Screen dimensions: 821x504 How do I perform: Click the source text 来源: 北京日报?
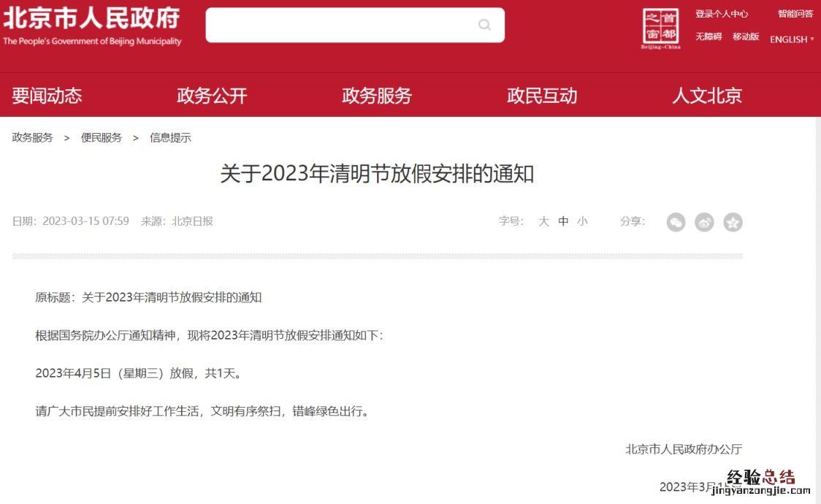(x=177, y=221)
